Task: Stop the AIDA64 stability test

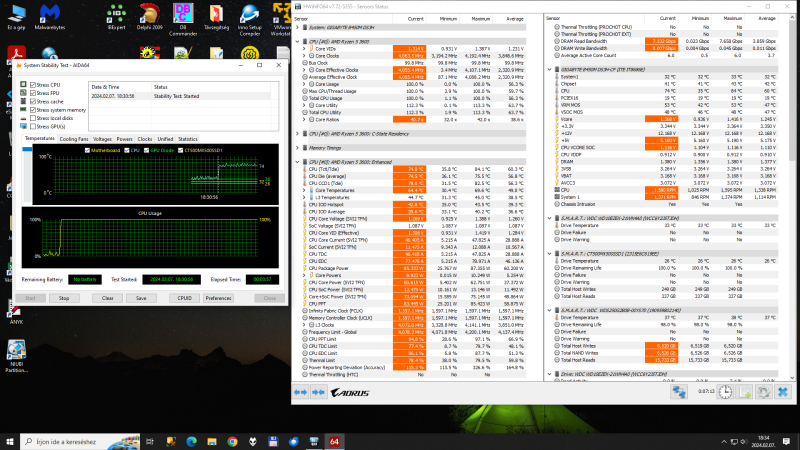Action: coord(64,298)
